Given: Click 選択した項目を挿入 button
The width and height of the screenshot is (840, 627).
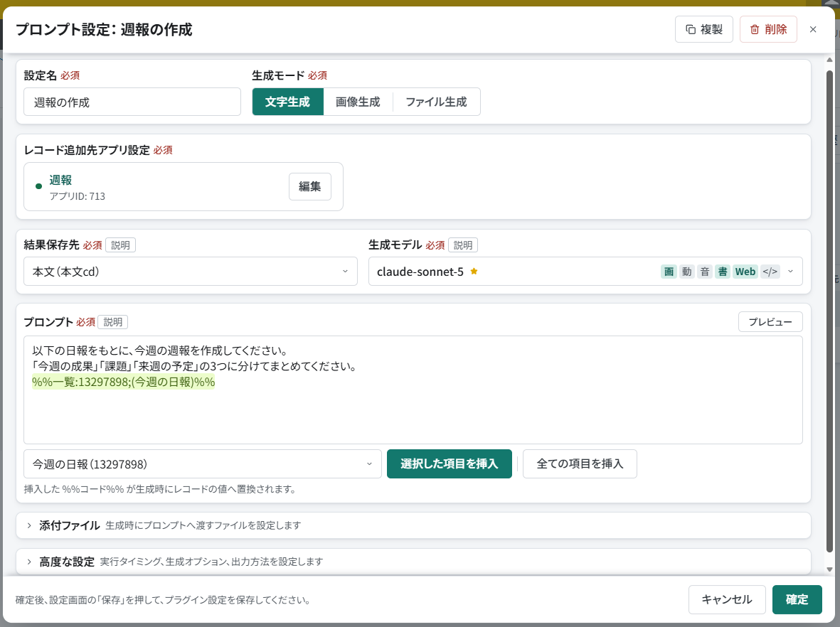Looking at the screenshot, I should [450, 463].
